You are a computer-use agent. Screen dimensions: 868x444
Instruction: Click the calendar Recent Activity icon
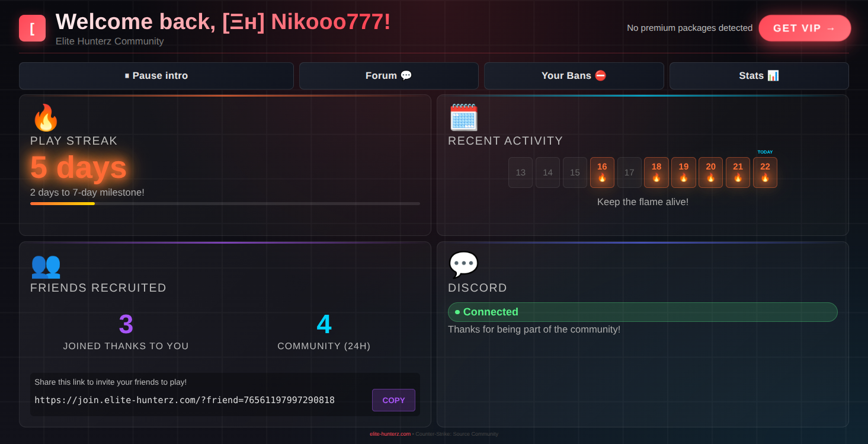pos(463,117)
